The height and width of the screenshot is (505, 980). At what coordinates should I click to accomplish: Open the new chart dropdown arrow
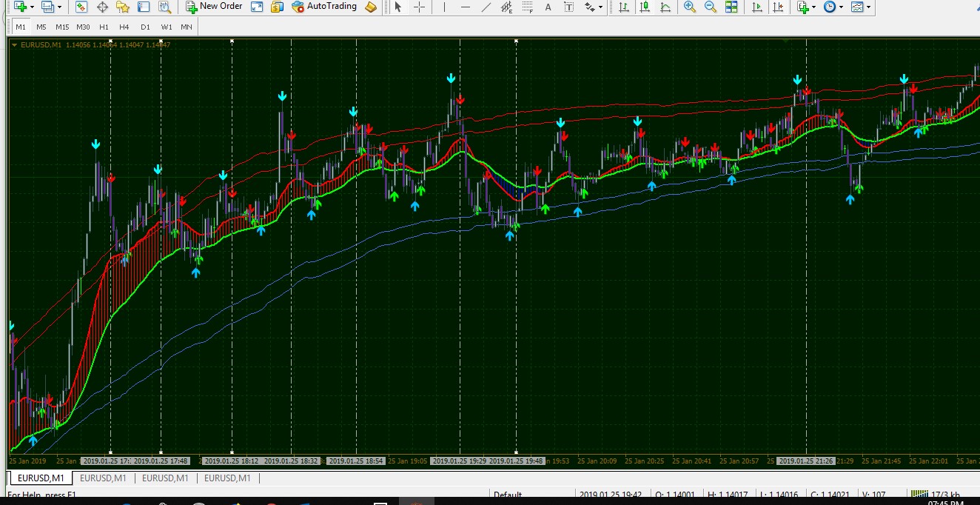pyautogui.click(x=32, y=7)
